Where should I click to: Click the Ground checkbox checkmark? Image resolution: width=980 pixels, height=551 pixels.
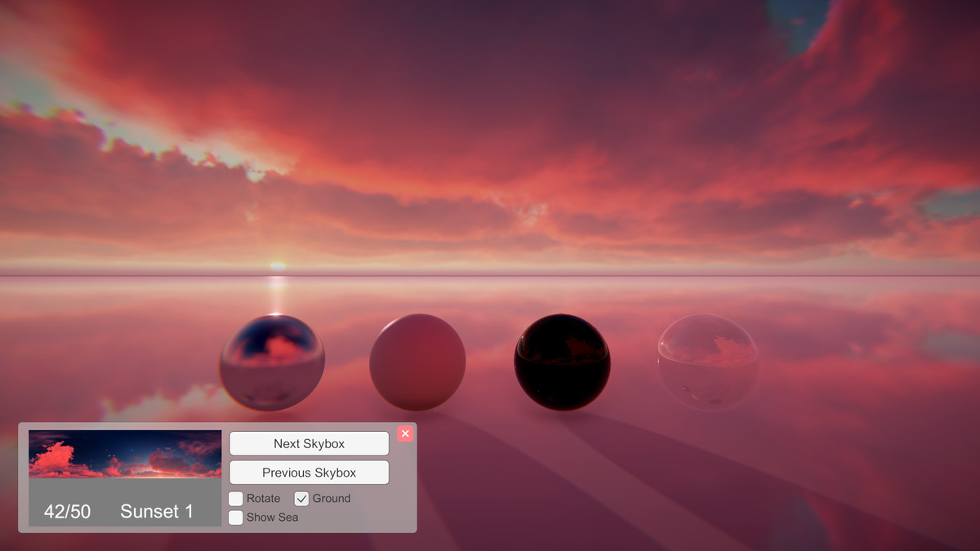point(303,498)
